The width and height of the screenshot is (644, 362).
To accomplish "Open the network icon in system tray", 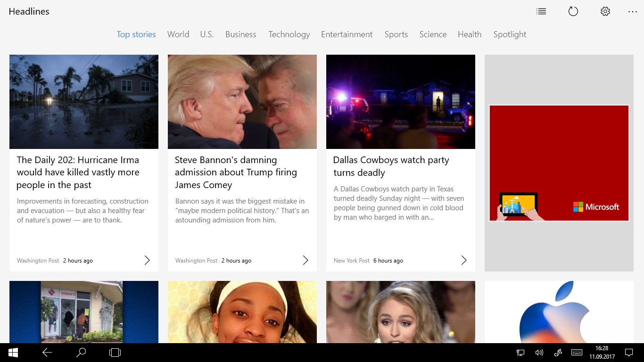I will [x=520, y=353].
